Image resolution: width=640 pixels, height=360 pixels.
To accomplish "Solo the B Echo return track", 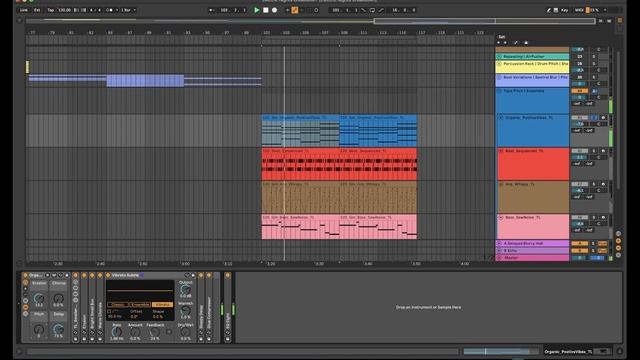I will [x=594, y=251].
